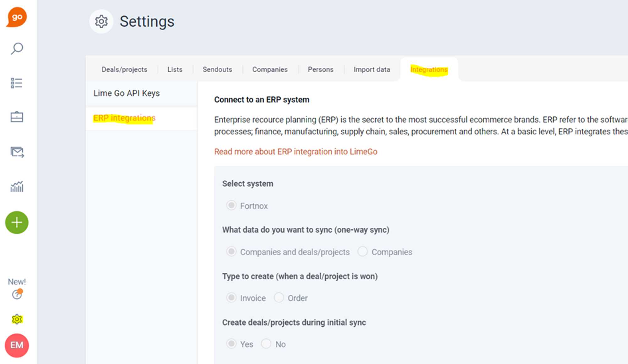This screenshot has height=364, width=628.
Task: Switch to the Companies tab
Action: (270, 69)
